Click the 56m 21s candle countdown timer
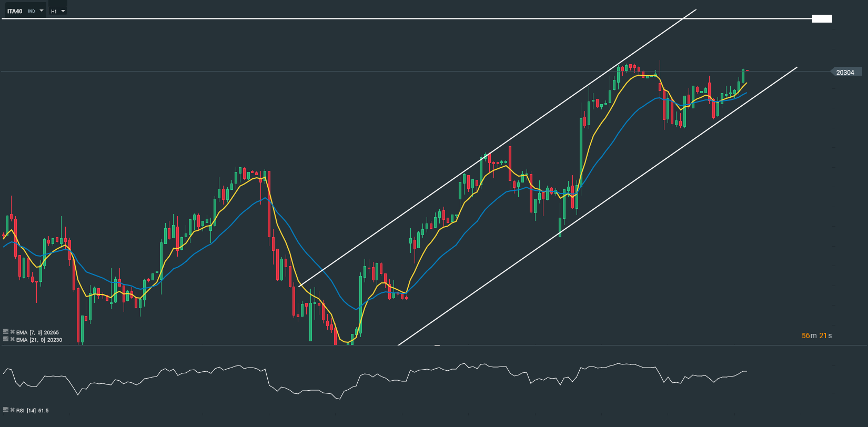The width and height of the screenshot is (868, 427). coord(816,335)
